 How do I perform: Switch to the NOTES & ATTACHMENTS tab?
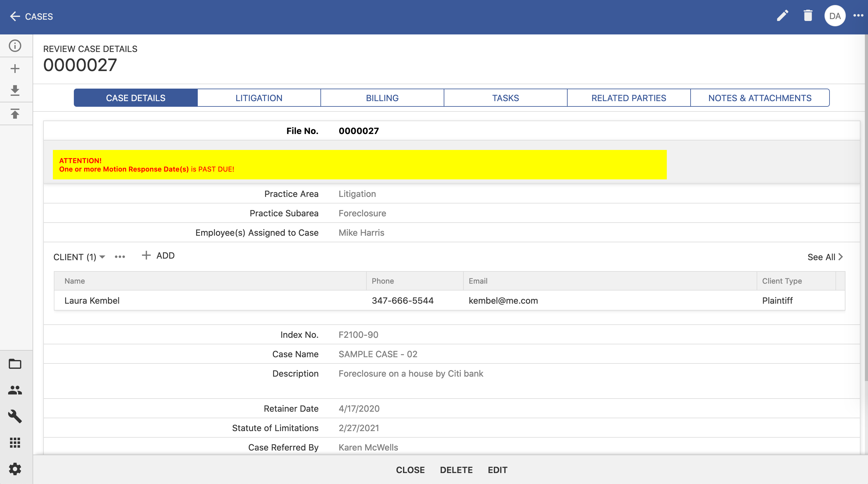760,98
